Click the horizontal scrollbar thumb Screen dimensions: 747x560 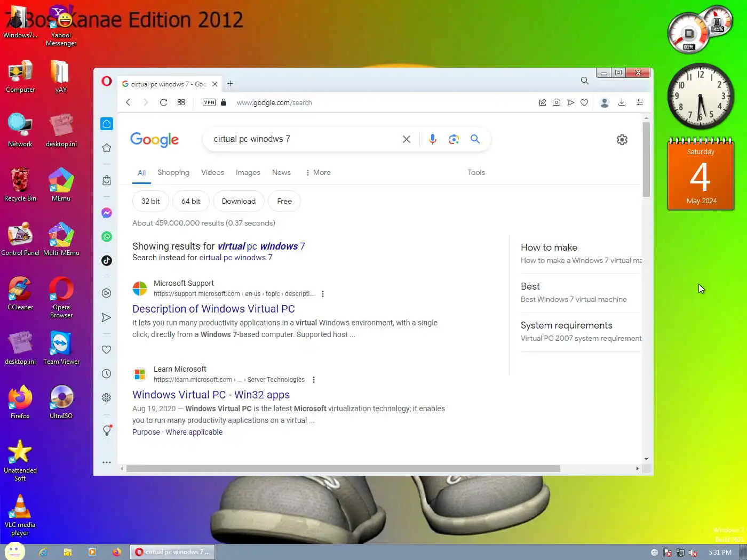point(343,468)
